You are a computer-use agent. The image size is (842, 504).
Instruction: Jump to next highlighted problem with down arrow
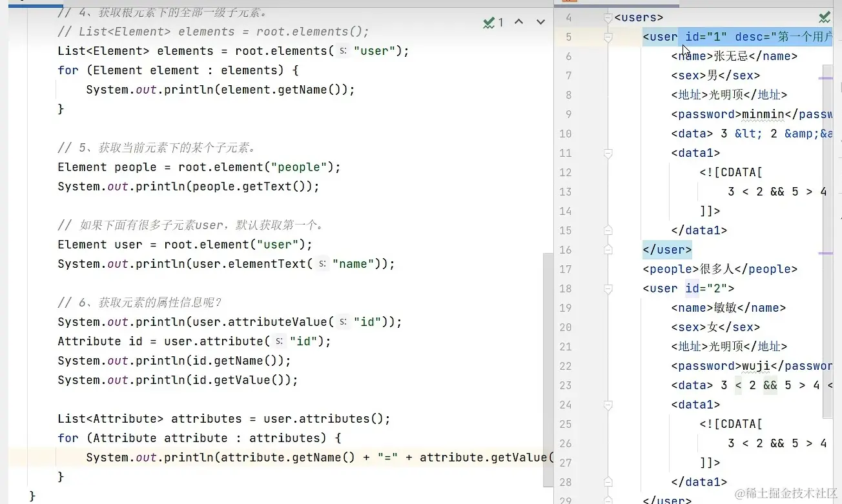(541, 23)
